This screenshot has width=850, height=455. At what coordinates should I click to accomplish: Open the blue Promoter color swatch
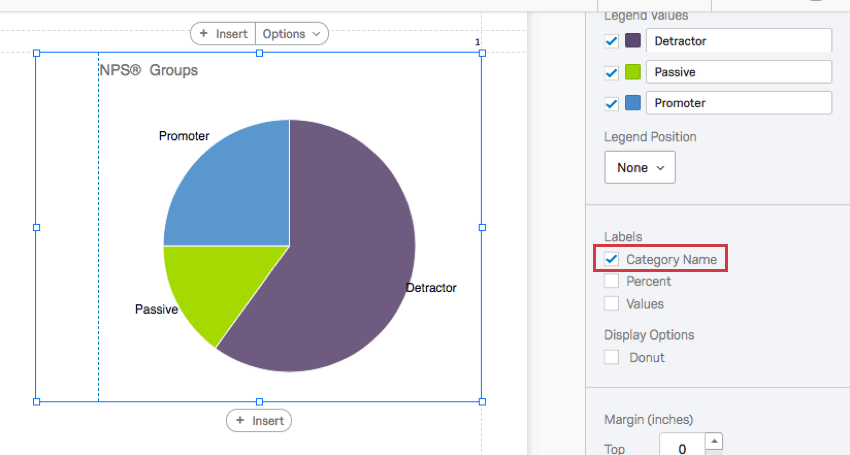(x=633, y=102)
